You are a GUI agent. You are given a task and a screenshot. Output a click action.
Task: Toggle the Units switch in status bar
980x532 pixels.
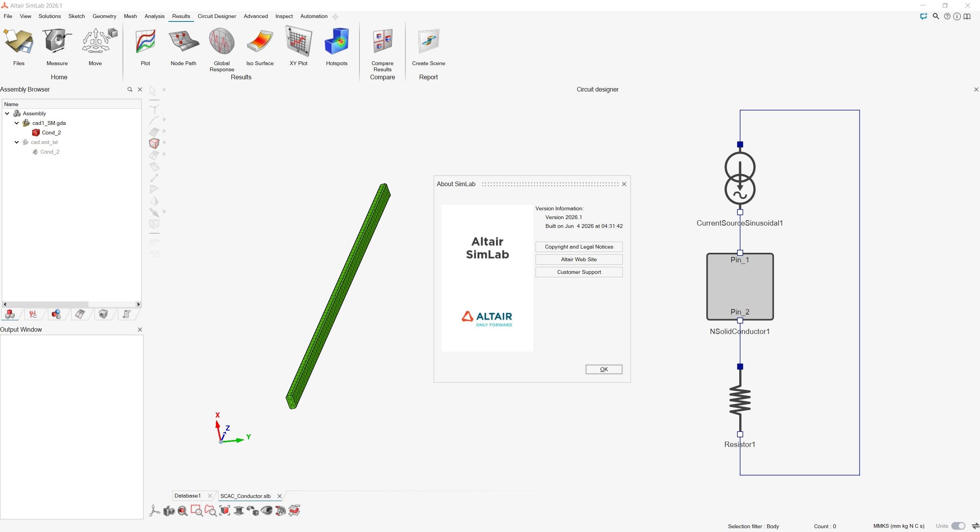click(x=959, y=526)
